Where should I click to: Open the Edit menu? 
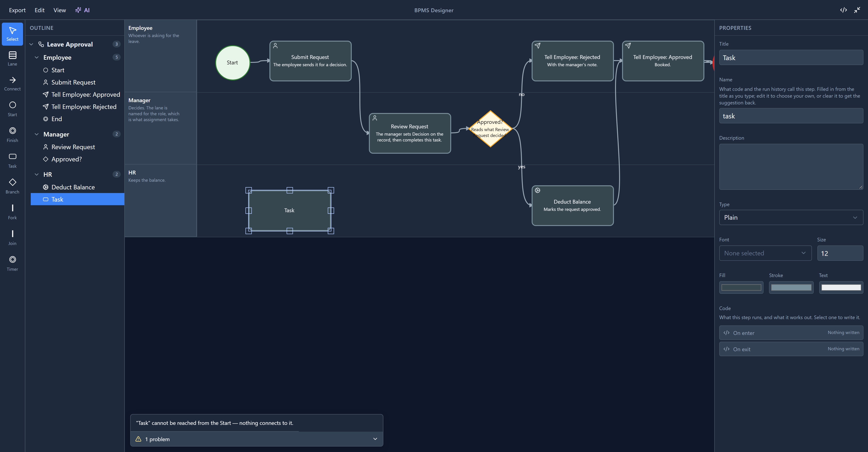coord(39,10)
